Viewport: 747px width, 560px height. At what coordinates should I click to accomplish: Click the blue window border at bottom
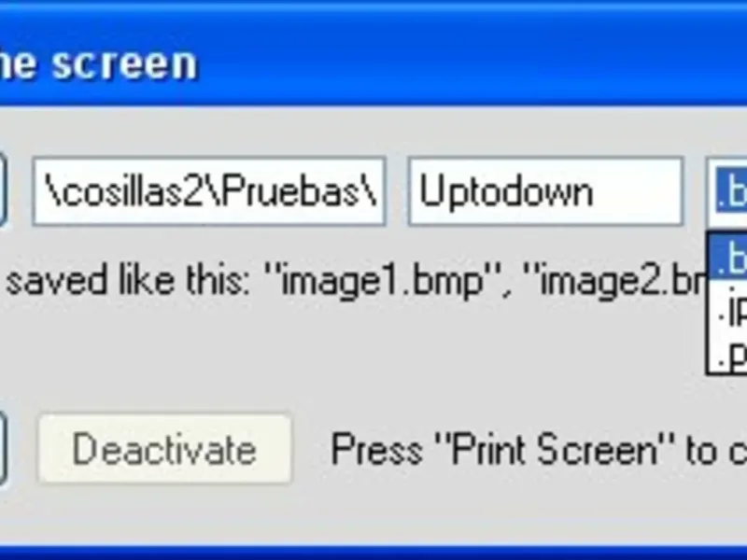click(373, 553)
